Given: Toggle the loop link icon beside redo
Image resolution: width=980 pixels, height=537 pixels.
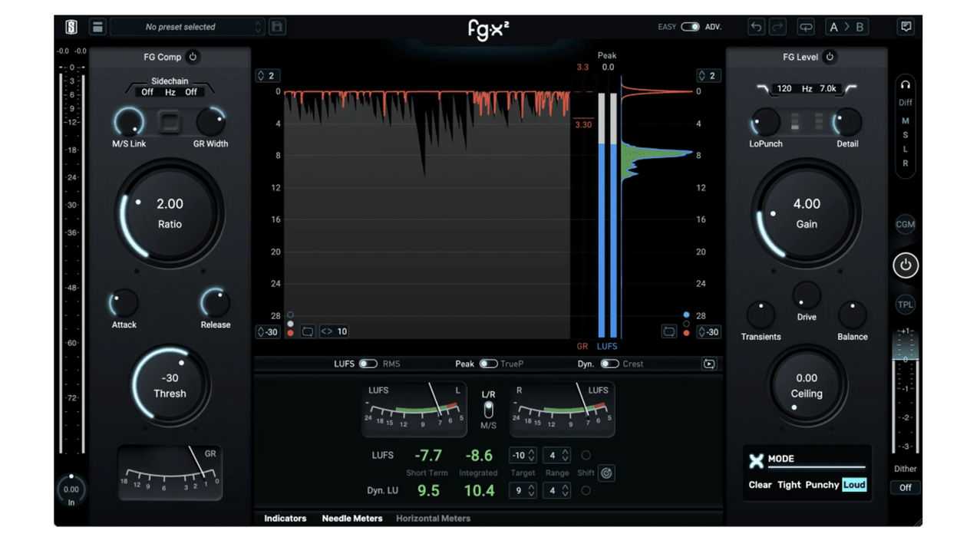Looking at the screenshot, I should [806, 27].
